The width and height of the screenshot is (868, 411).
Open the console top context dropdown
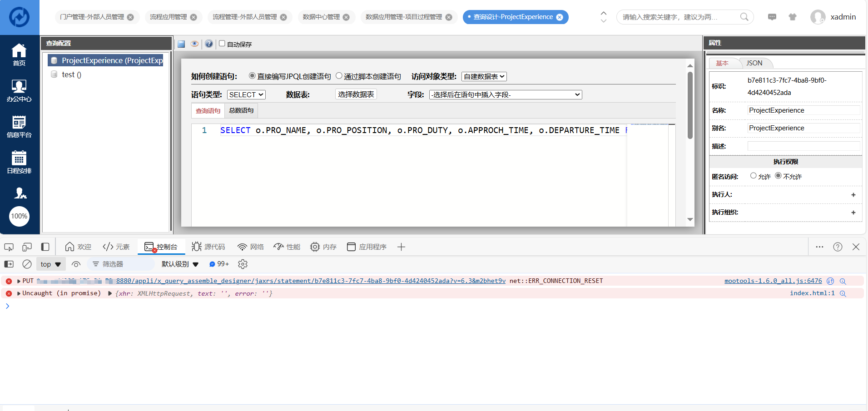[x=50, y=264]
